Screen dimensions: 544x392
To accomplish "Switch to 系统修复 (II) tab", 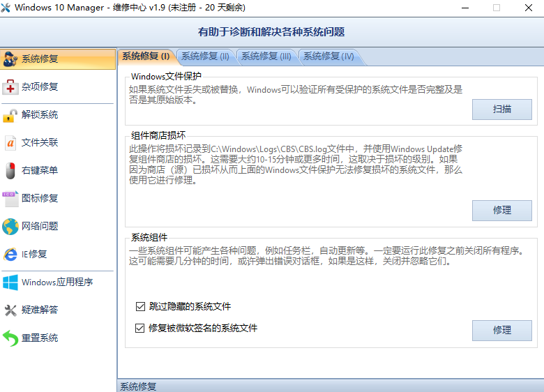I will pyautogui.click(x=205, y=56).
